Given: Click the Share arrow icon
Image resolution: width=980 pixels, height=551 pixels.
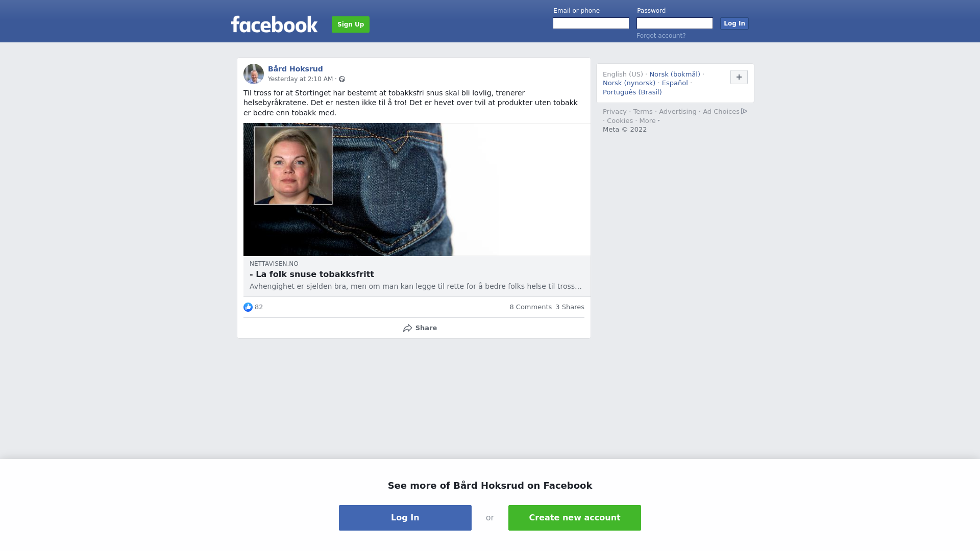Looking at the screenshot, I should click(407, 328).
